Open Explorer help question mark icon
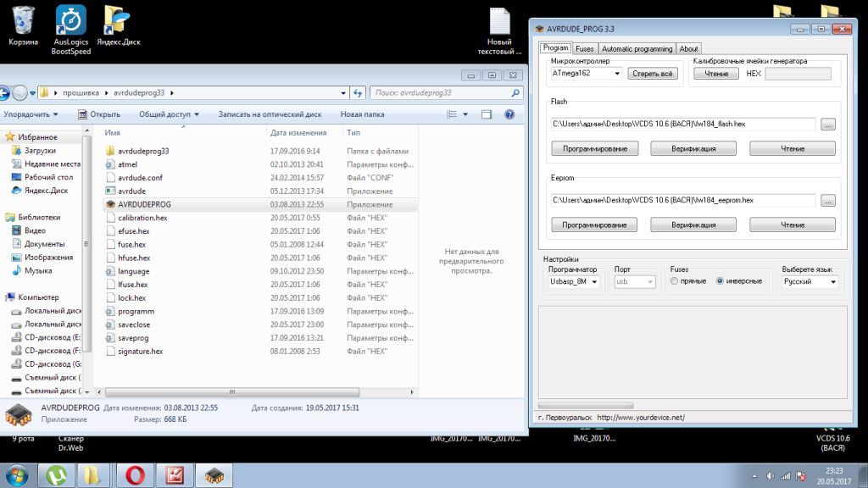The height and width of the screenshot is (488, 868). [x=509, y=114]
